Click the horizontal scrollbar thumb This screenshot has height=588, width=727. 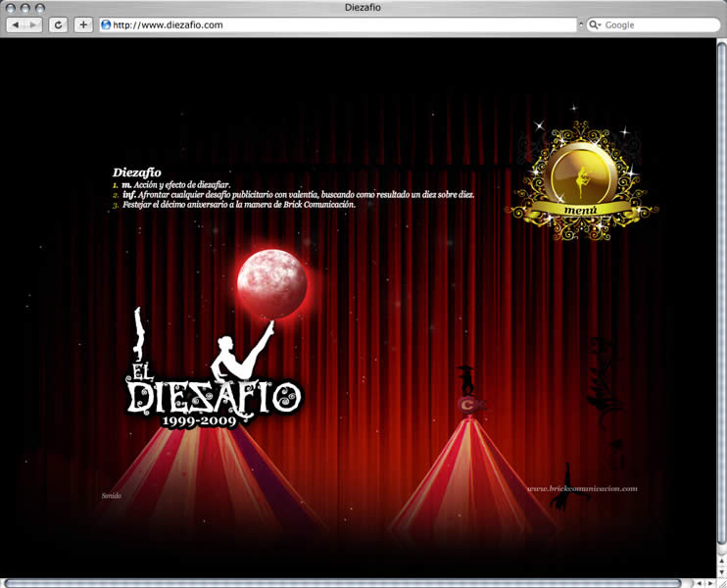tap(342, 583)
